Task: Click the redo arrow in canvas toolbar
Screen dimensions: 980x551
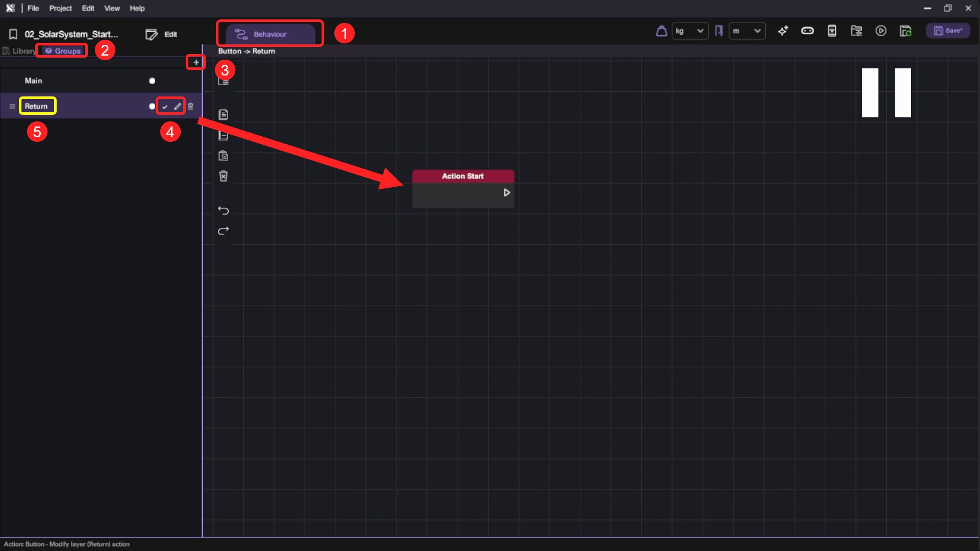Action: 223,231
